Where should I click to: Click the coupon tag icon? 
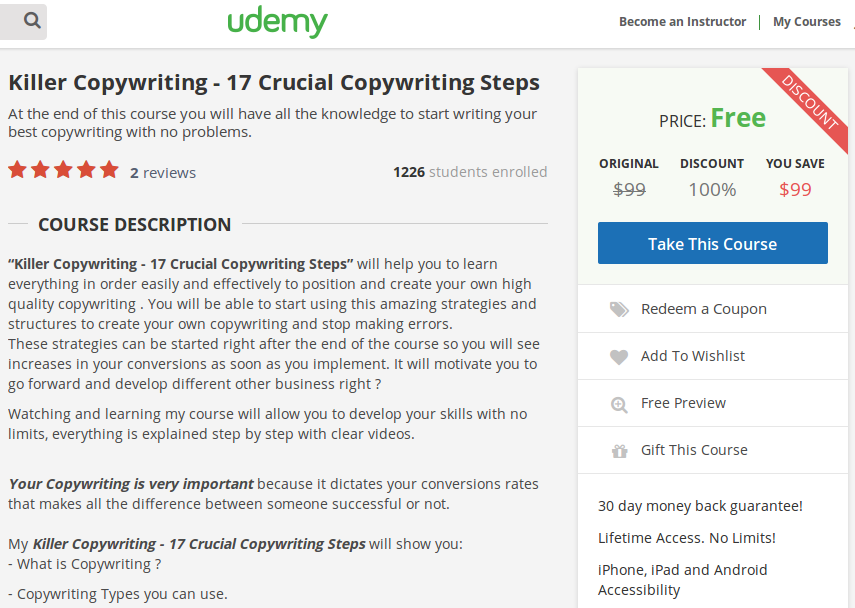pyautogui.click(x=619, y=309)
